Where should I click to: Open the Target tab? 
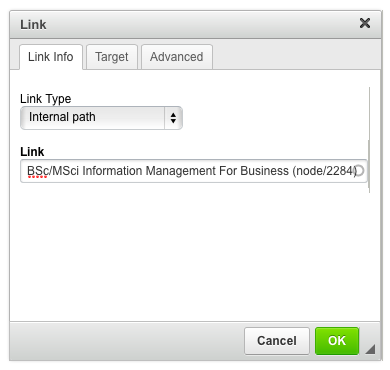[112, 57]
